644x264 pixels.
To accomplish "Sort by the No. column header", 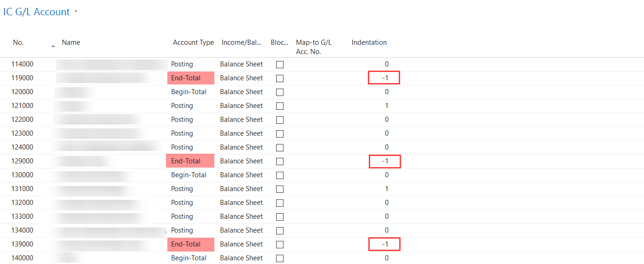I will pyautogui.click(x=18, y=42).
